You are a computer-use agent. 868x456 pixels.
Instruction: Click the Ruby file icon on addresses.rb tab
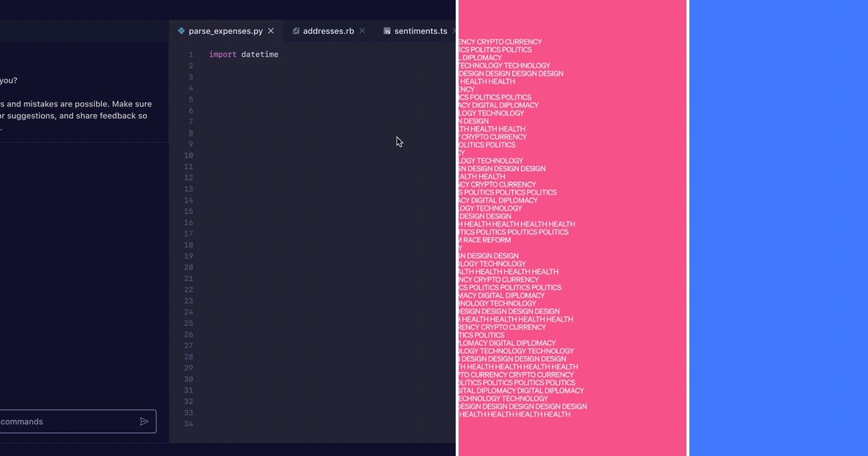pyautogui.click(x=296, y=30)
